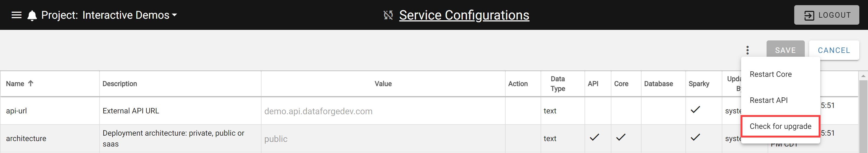The width and height of the screenshot is (868, 153).
Task: Toggle the Sparky checkmark for architecture
Action: [695, 137]
